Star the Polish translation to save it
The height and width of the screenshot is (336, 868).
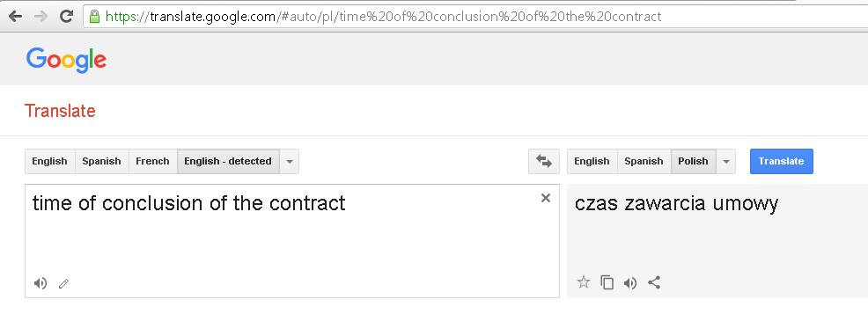[x=584, y=283]
